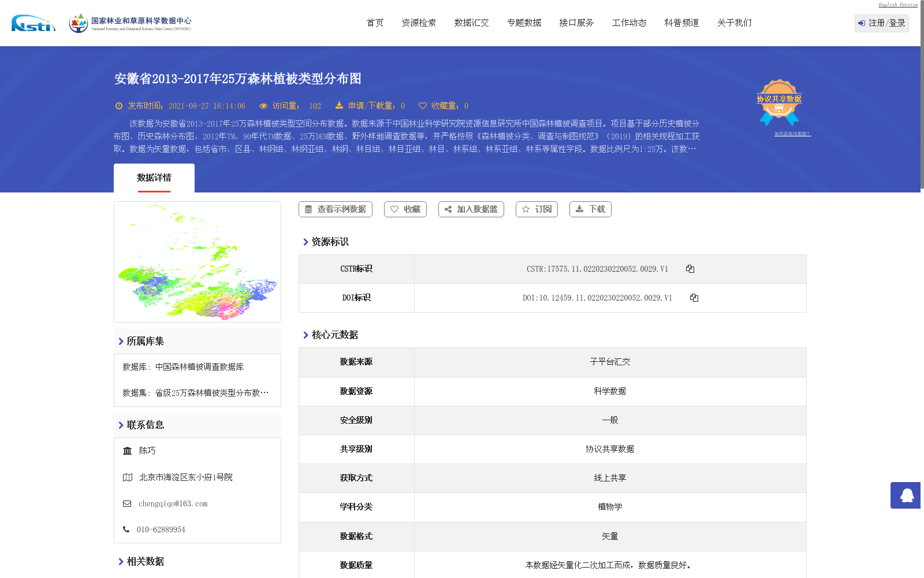Image resolution: width=924 pixels, height=578 pixels.
Task: Expand the 相关数据 section chevron
Action: 121,562
